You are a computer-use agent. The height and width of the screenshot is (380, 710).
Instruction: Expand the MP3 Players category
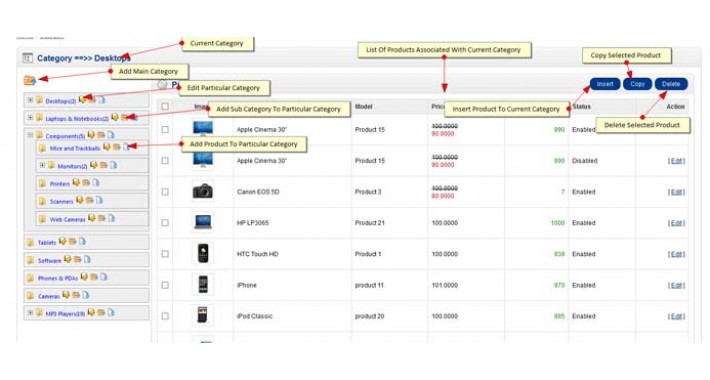30,313
